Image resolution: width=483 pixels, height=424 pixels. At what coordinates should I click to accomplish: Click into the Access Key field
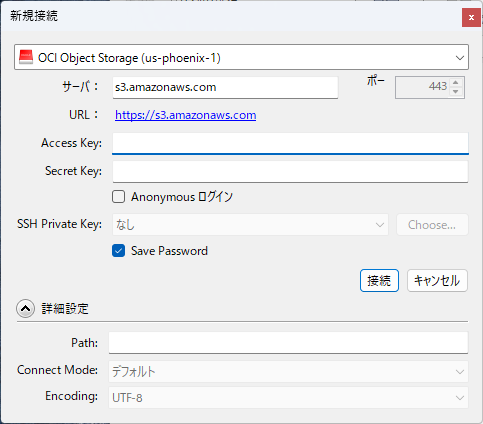290,143
